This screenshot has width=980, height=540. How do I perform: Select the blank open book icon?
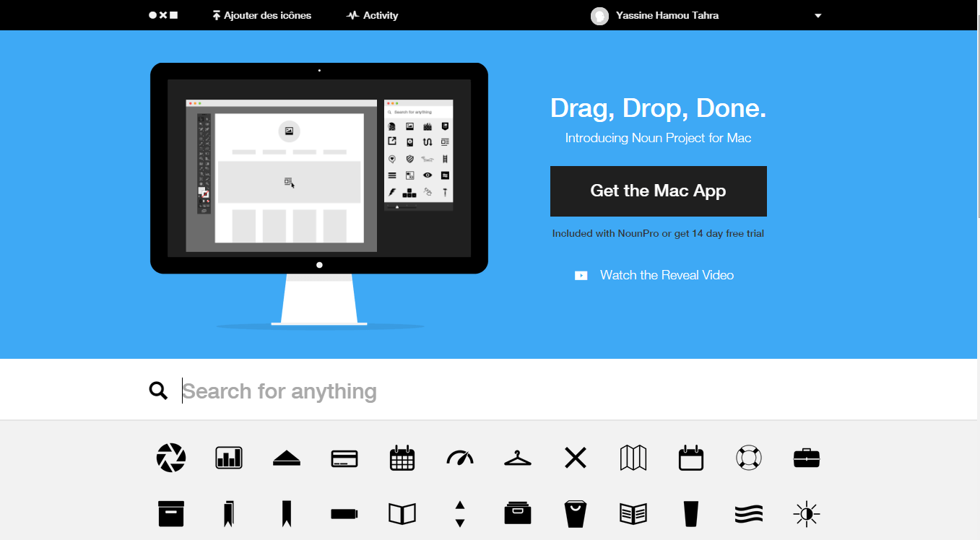[402, 514]
